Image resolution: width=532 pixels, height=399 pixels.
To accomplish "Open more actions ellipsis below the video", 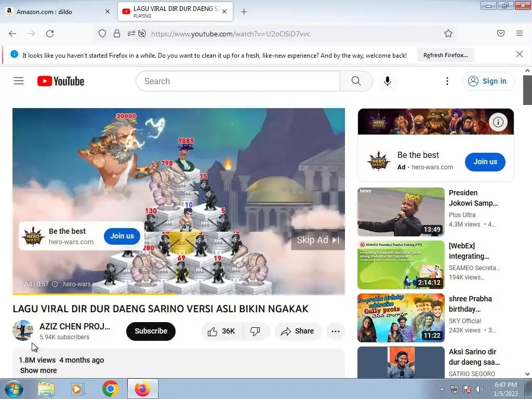I will (336, 331).
